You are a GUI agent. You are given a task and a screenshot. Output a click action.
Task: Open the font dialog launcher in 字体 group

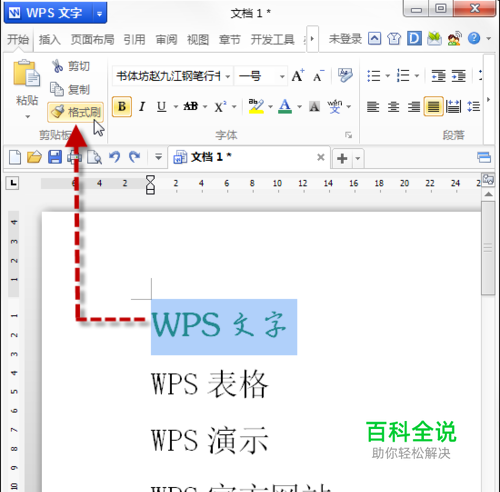(x=348, y=135)
